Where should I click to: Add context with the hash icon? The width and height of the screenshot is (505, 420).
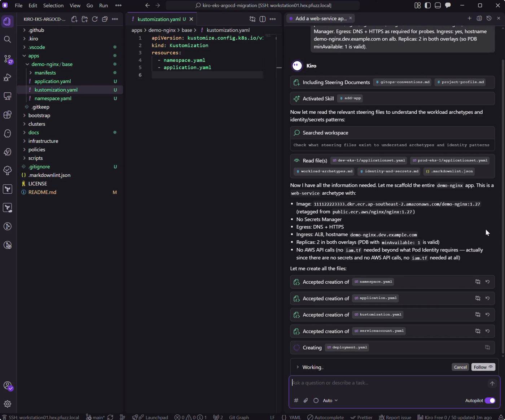click(296, 401)
